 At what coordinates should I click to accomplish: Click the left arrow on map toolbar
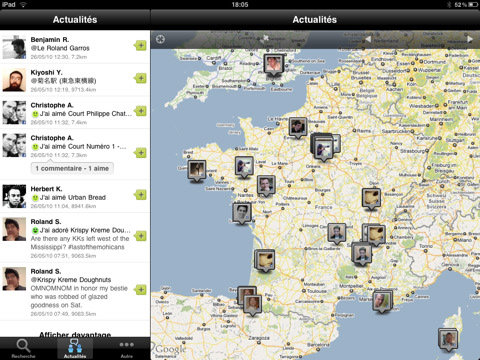point(368,39)
